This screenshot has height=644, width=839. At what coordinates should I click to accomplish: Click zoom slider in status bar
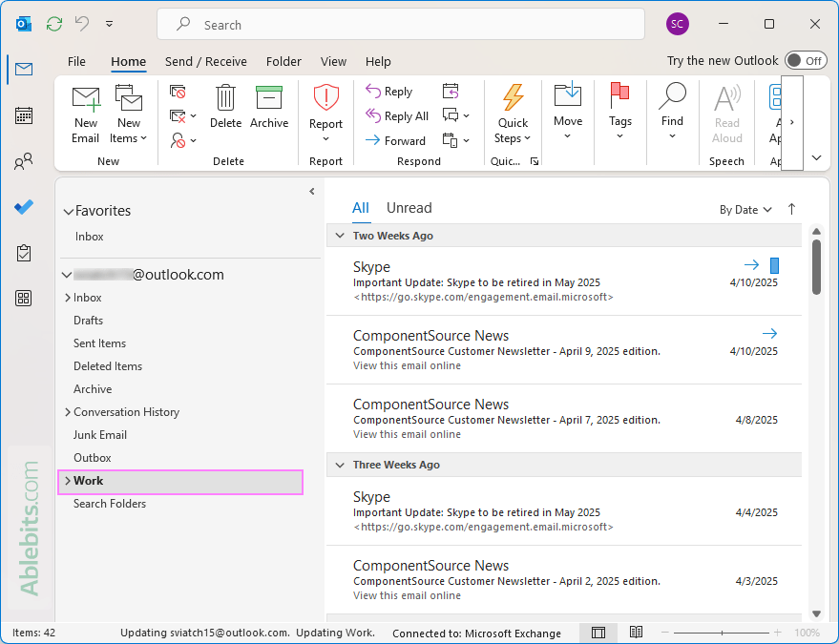[x=722, y=633]
